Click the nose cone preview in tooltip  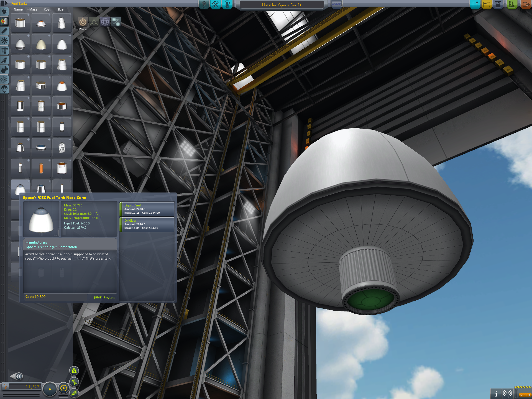tap(41, 219)
